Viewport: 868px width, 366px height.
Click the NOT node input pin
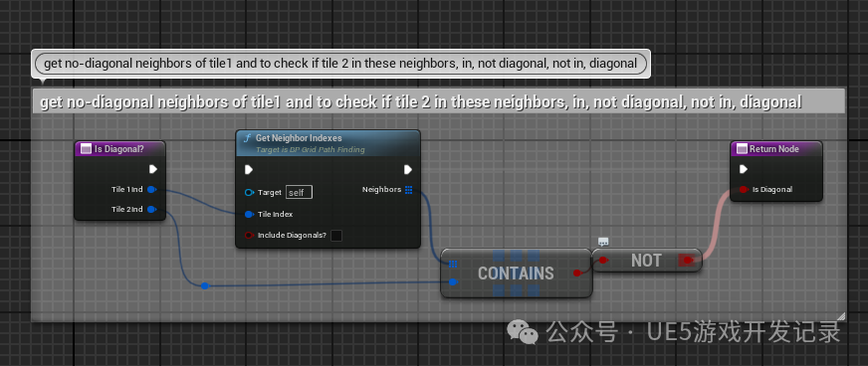tap(603, 261)
